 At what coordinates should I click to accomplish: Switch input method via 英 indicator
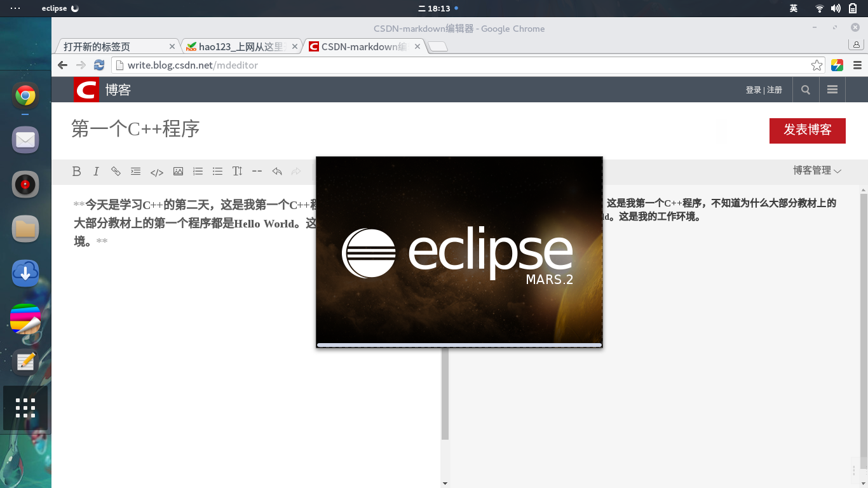coord(794,8)
